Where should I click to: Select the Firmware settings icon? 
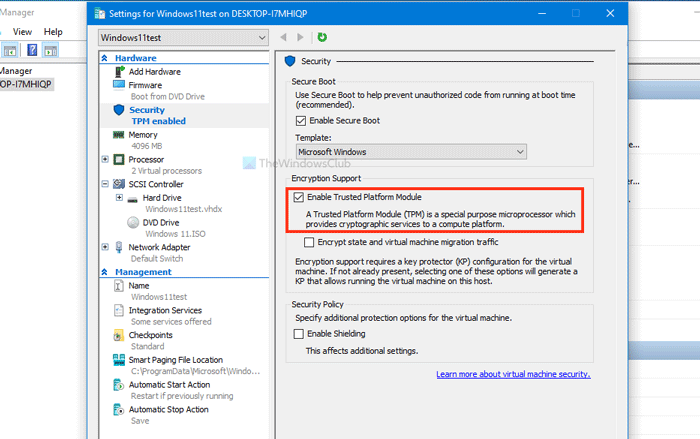(118, 86)
